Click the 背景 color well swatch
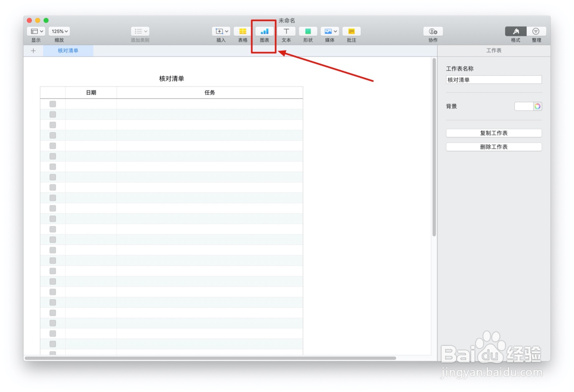Image resolution: width=574 pixels, height=392 pixels. click(x=524, y=106)
